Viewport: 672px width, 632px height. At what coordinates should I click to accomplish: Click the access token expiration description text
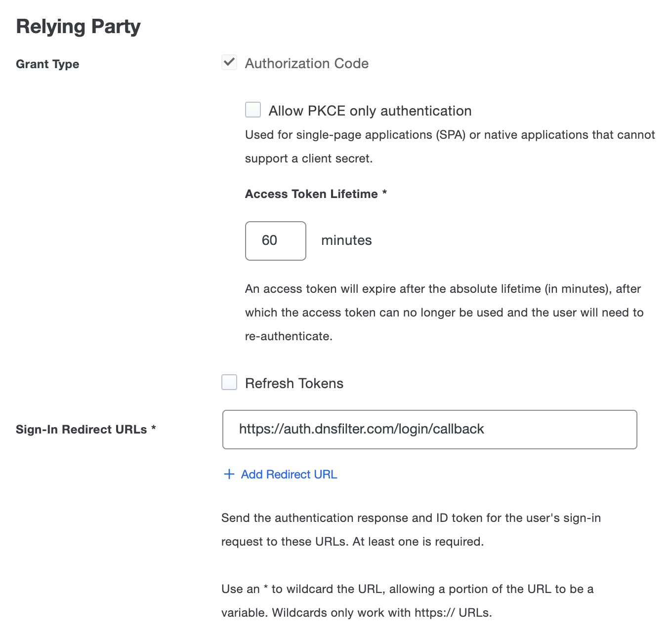[442, 312]
